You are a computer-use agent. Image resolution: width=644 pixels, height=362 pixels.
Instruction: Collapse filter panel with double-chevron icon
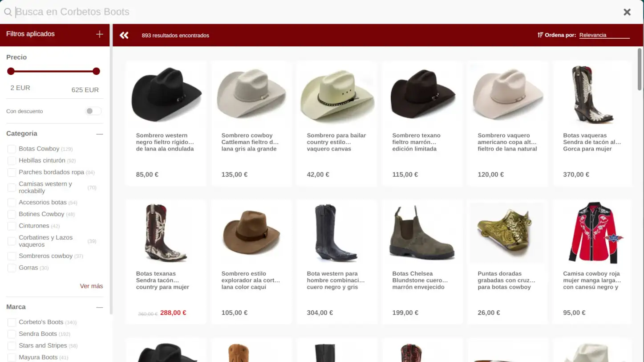124,35
